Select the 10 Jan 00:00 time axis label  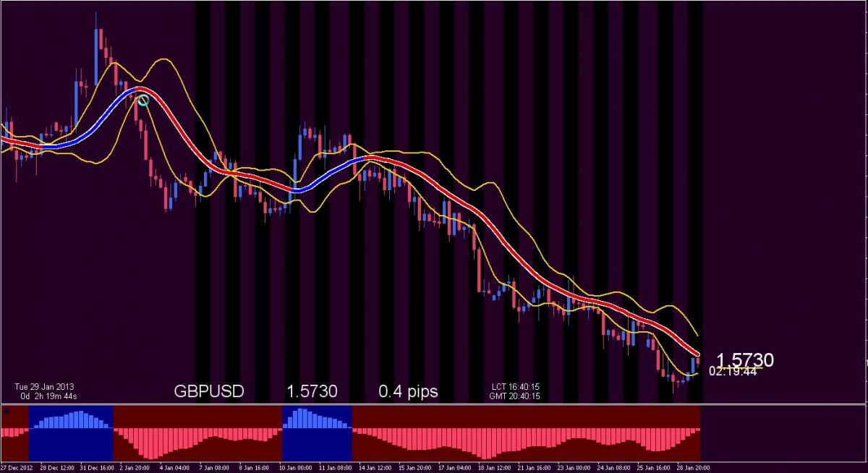[x=296, y=468]
